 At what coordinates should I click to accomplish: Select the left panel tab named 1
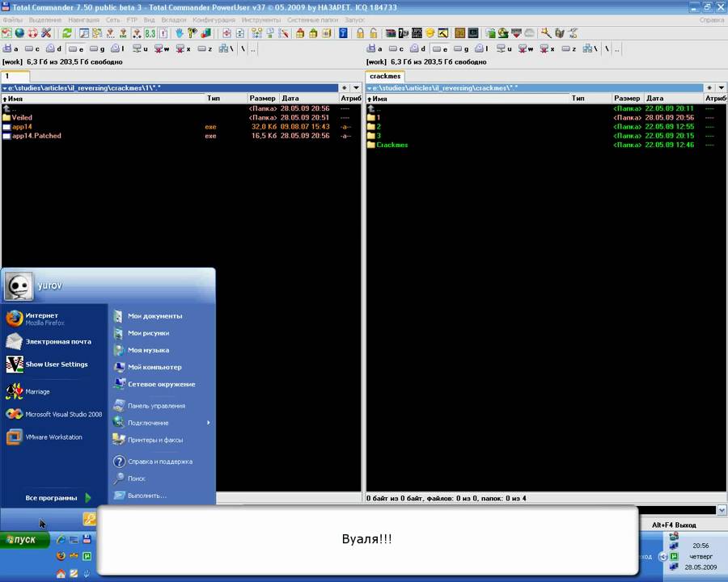coord(15,76)
